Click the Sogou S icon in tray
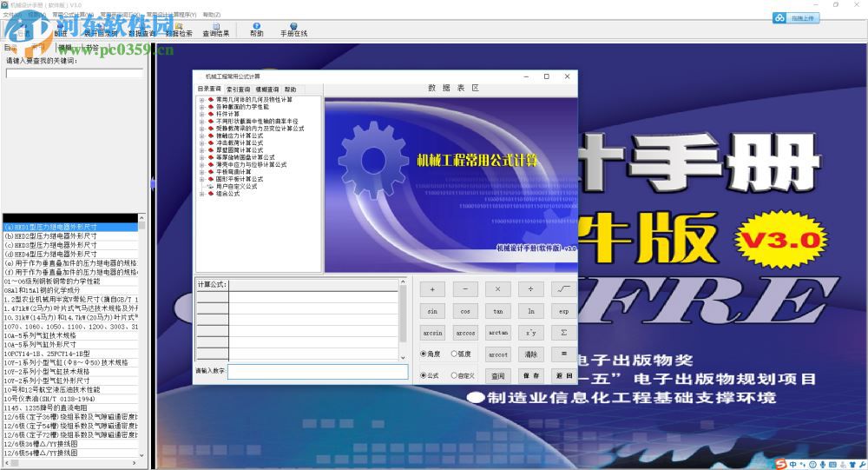This screenshot has width=868, height=470. (780, 465)
